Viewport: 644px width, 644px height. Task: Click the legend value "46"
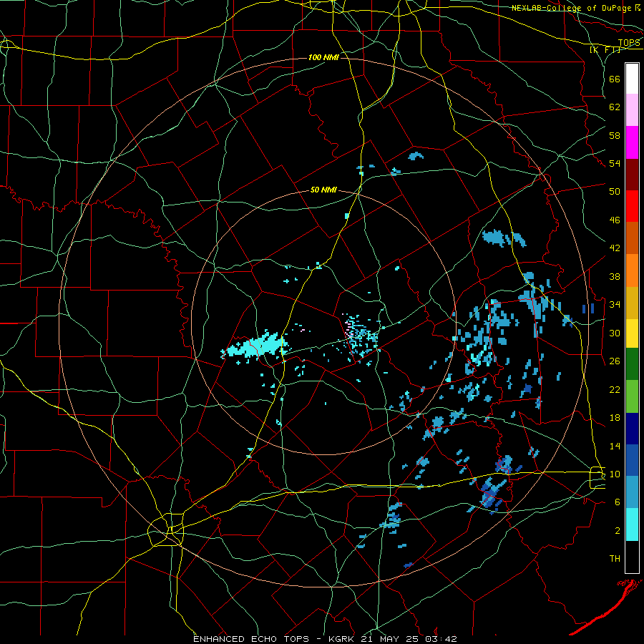[x=615, y=220]
